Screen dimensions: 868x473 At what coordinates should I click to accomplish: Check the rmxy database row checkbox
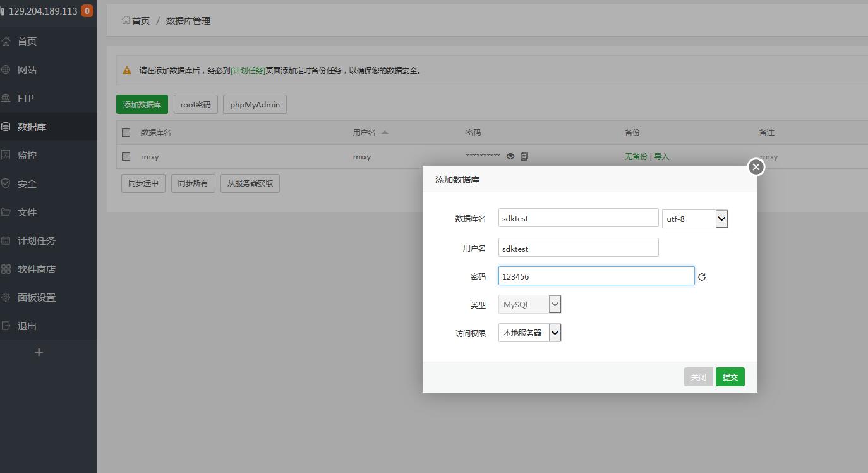click(126, 156)
